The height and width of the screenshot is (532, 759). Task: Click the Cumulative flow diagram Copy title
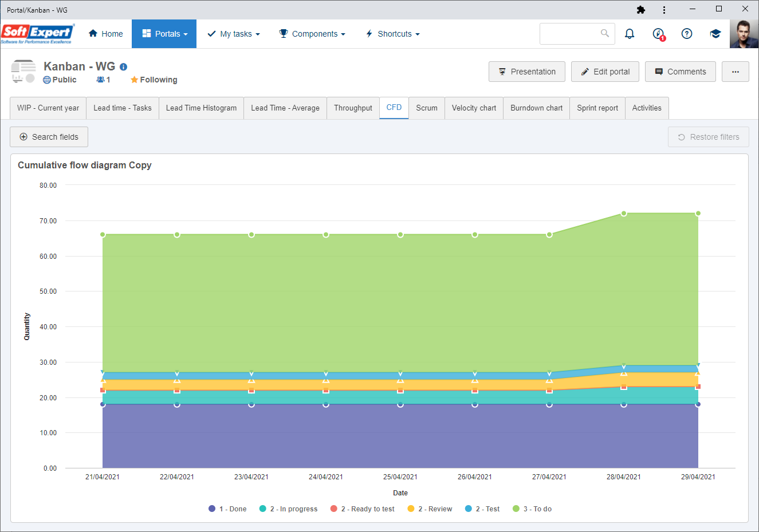pyautogui.click(x=85, y=165)
